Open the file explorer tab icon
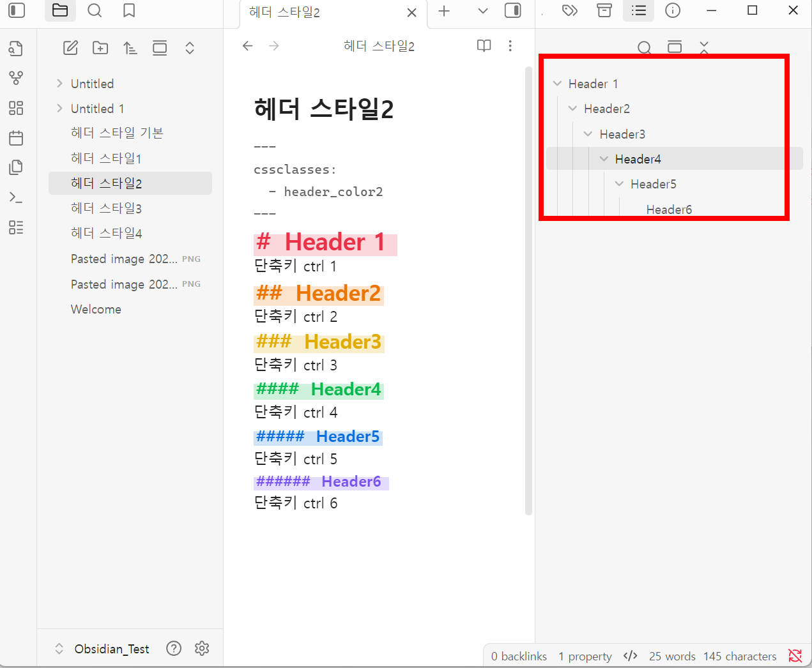Screen dimensions: 812x668 (x=60, y=10)
